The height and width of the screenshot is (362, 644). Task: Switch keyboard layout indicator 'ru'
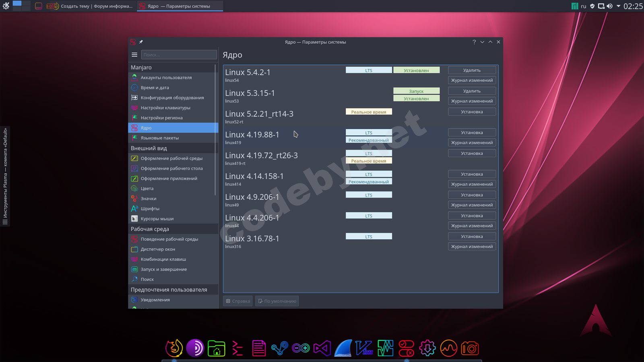(x=584, y=6)
